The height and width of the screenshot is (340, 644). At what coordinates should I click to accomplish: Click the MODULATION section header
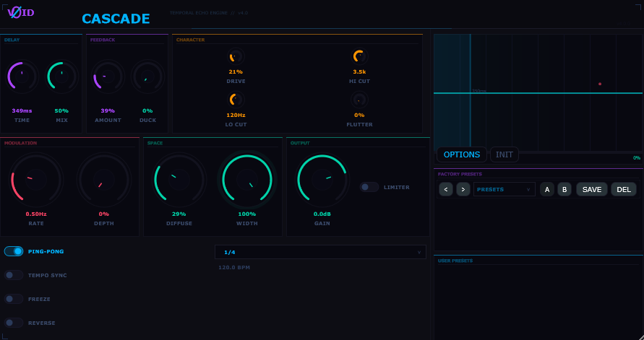(x=20, y=143)
